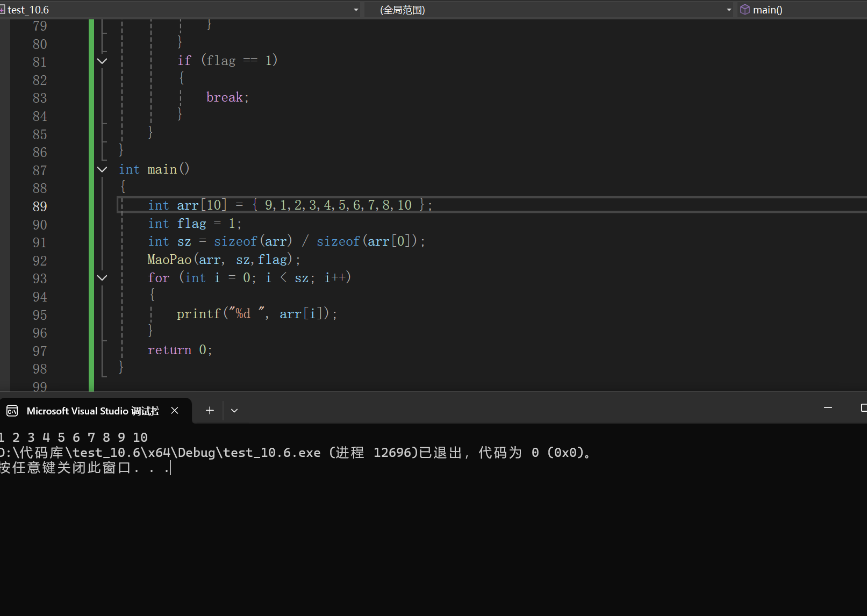Click the console icon on the debug tab

pos(12,411)
